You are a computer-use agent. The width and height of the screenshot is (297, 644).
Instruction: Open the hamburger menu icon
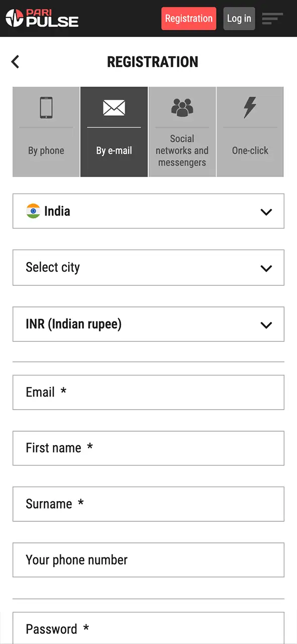(x=272, y=19)
